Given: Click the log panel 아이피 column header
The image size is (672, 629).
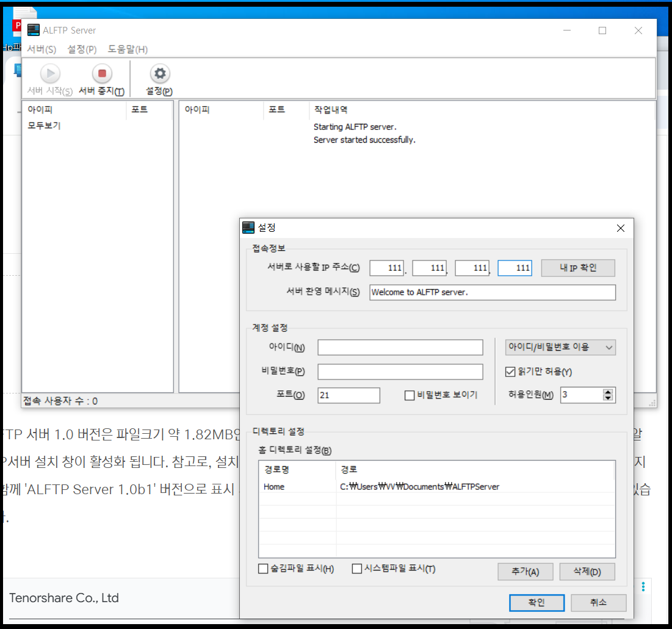Looking at the screenshot, I should pyautogui.click(x=221, y=110).
